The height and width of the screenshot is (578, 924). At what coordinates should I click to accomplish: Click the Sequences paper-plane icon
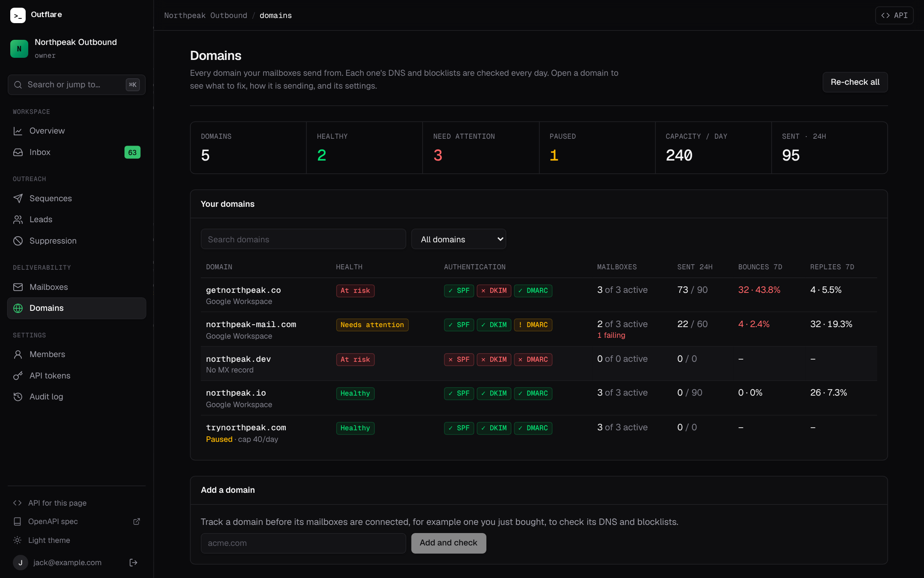point(18,198)
